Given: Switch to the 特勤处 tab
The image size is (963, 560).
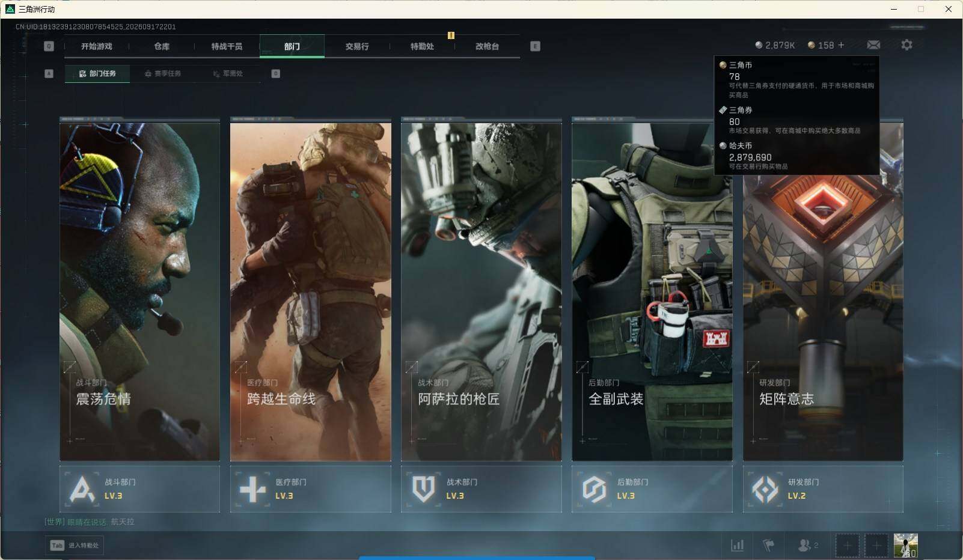Looking at the screenshot, I should (x=422, y=46).
